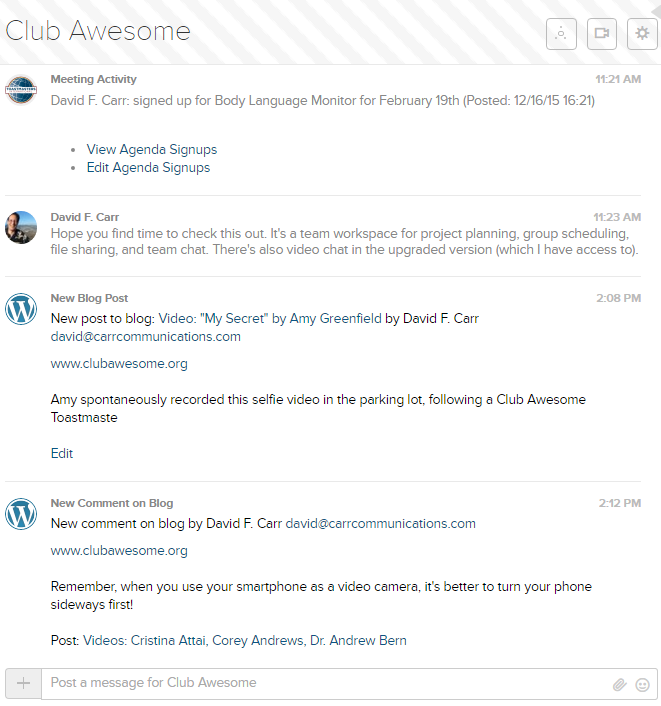Open the emoji picker smiley icon
Image resolution: width=661 pixels, height=706 pixels.
[x=642, y=685]
